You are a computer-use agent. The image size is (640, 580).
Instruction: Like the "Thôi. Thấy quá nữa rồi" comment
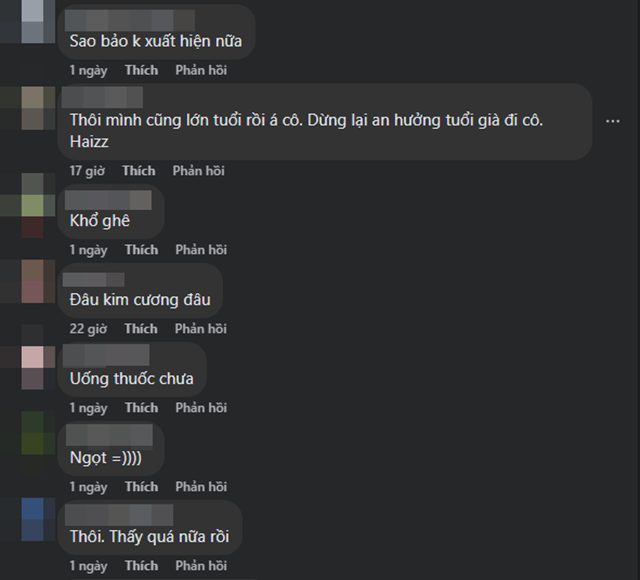point(141,566)
